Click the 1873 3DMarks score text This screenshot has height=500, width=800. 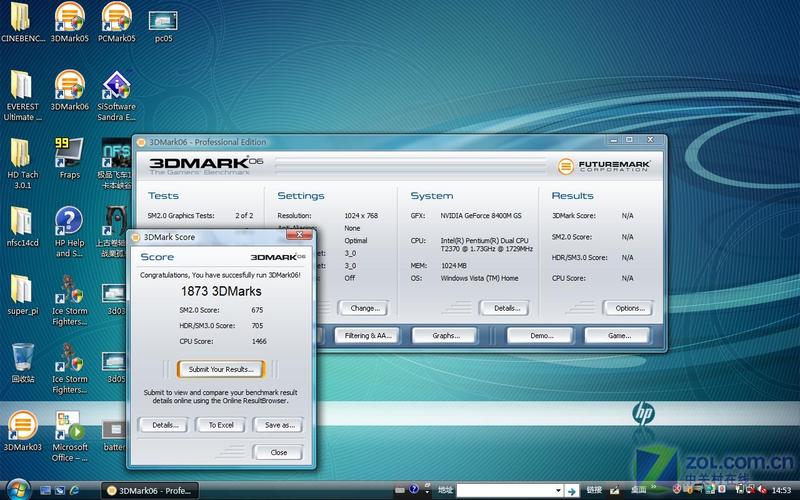[221, 291]
